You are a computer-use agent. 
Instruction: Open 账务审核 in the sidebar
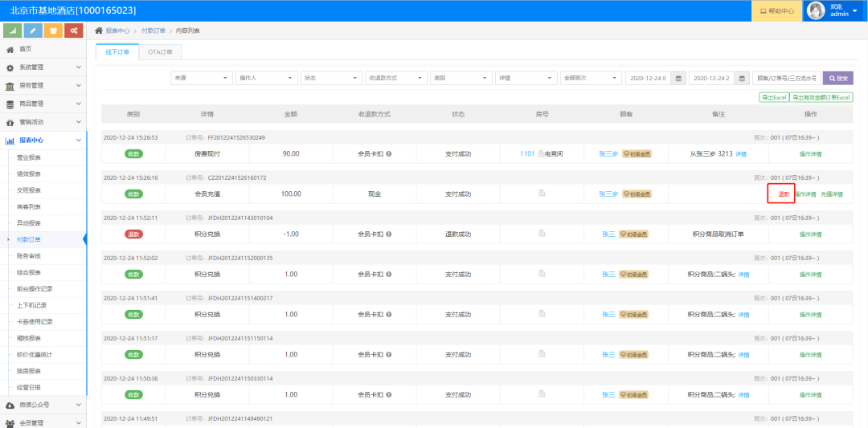pos(29,256)
